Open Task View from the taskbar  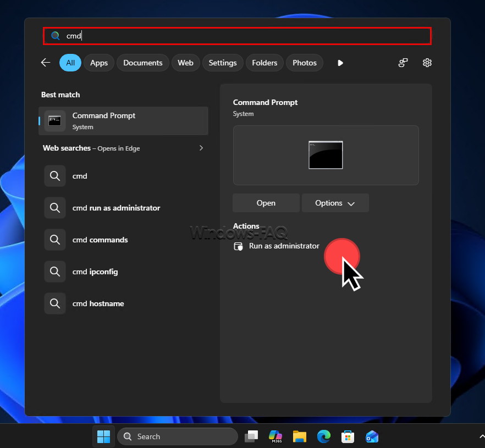click(251, 436)
